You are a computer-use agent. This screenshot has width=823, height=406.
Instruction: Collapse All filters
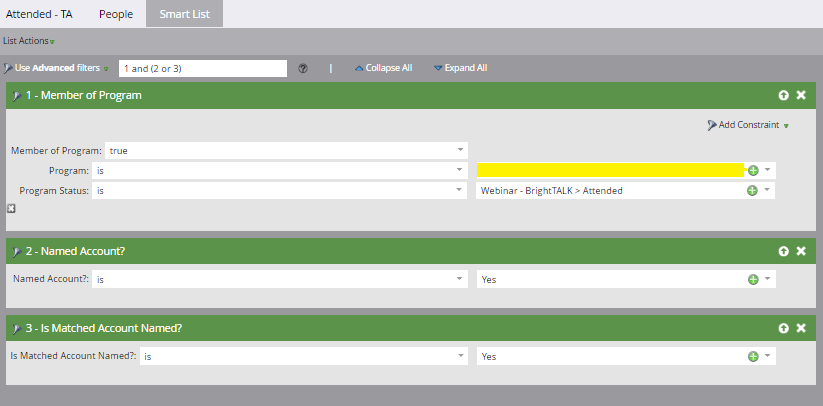(x=383, y=68)
